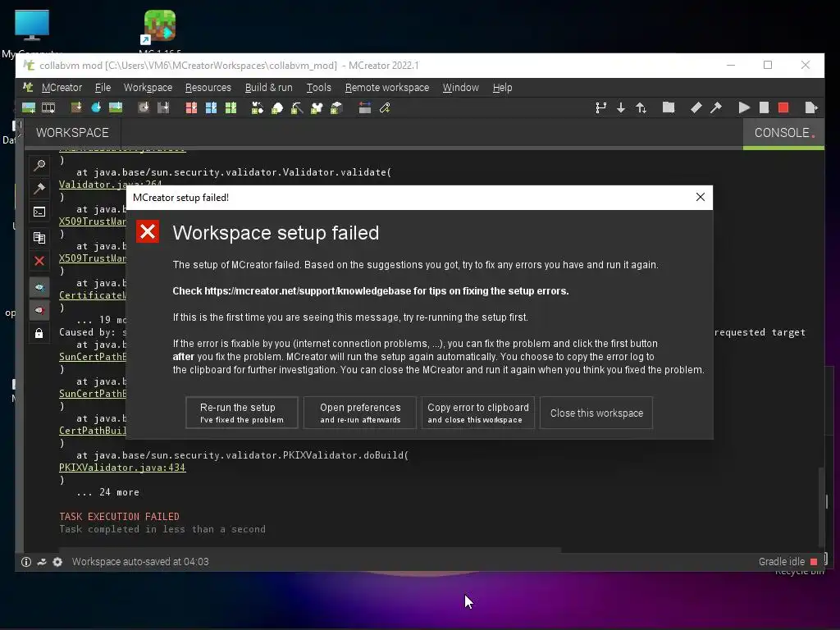Click the import other texture landscape icon
This screenshot has width=840, height=630.
(x=116, y=108)
